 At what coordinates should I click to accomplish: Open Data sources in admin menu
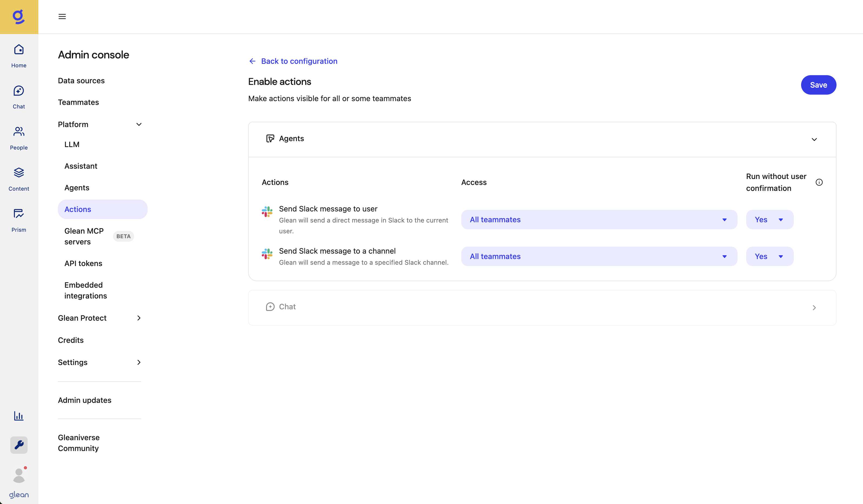(x=81, y=81)
